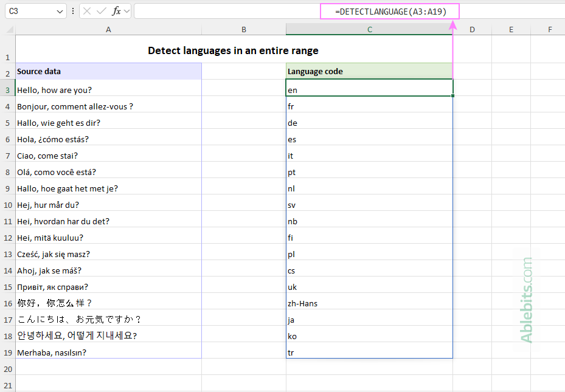Select cell 'Cześć, jak się masz?'
Image resolution: width=565 pixels, height=392 pixels.
(x=108, y=252)
